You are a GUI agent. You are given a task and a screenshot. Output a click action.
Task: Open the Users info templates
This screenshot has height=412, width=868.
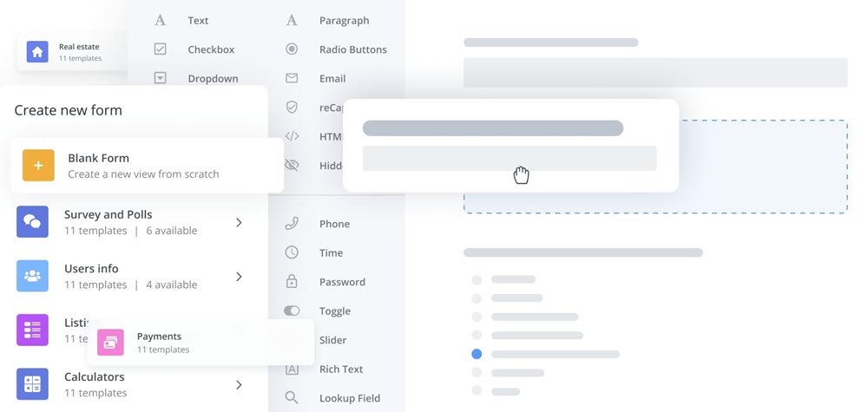pyautogui.click(x=131, y=276)
